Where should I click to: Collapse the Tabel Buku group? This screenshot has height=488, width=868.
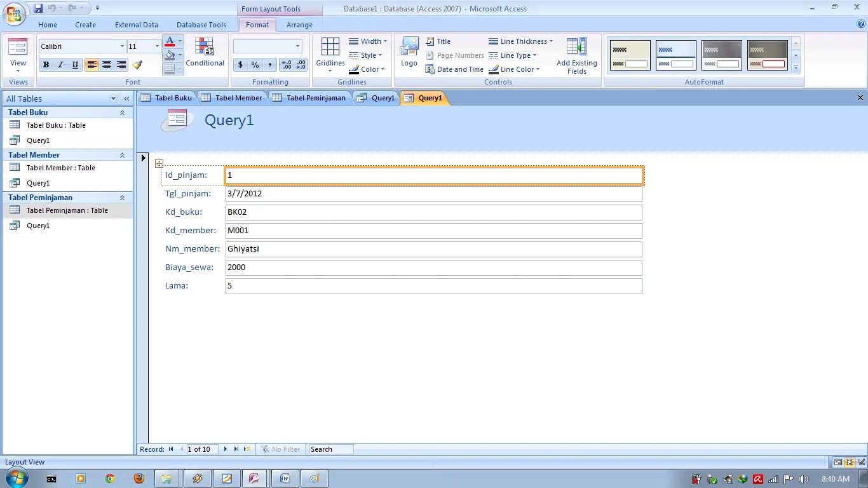(x=123, y=112)
